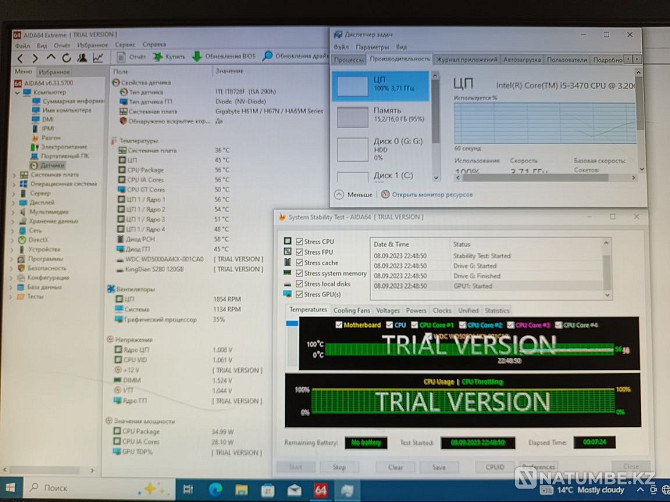Switch to Автозагрузка tab in Task Manager
This screenshot has width=670, height=502.
[x=522, y=60]
